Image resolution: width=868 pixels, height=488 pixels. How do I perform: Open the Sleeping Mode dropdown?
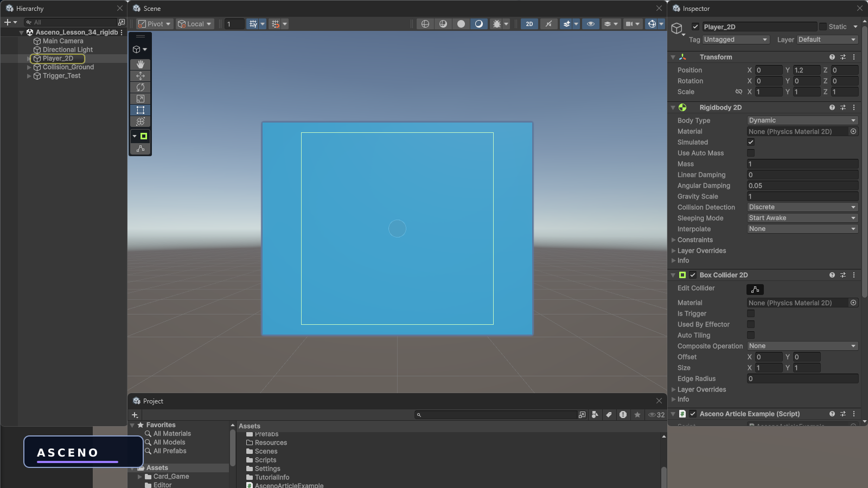(x=802, y=218)
